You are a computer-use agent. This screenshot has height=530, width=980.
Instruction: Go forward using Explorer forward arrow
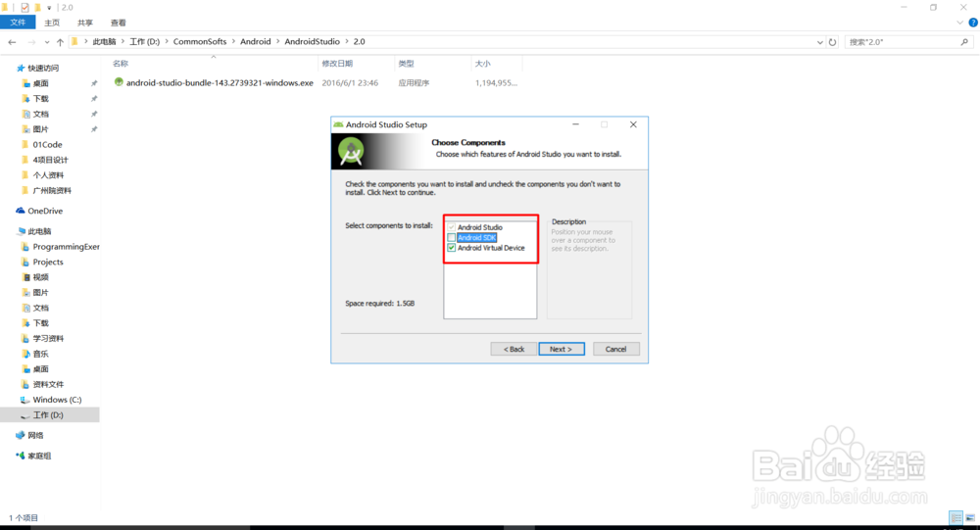click(31, 42)
